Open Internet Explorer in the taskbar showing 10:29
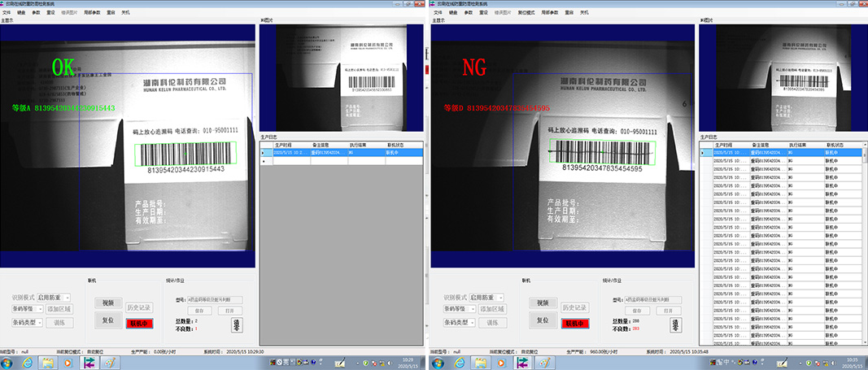 click(28, 363)
